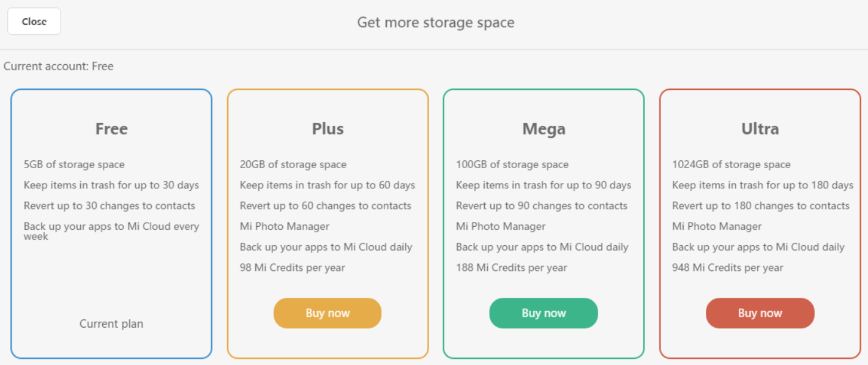The height and width of the screenshot is (365, 868).
Task: Click '98 Mi Credits per year' text
Action: click(292, 268)
